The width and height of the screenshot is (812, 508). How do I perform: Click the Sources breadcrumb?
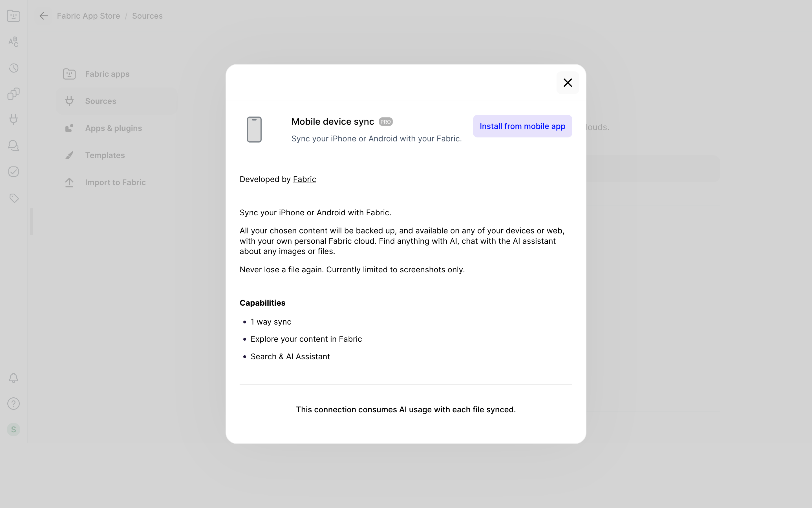(147, 16)
